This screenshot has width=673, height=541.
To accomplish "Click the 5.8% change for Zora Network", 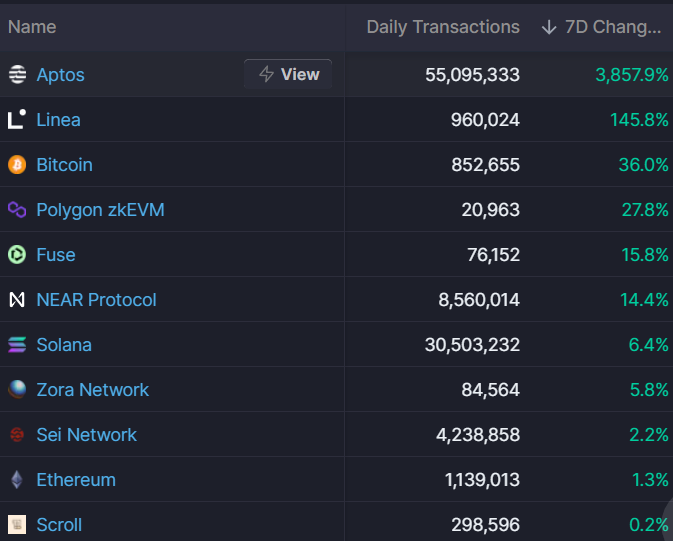I will (x=649, y=390).
